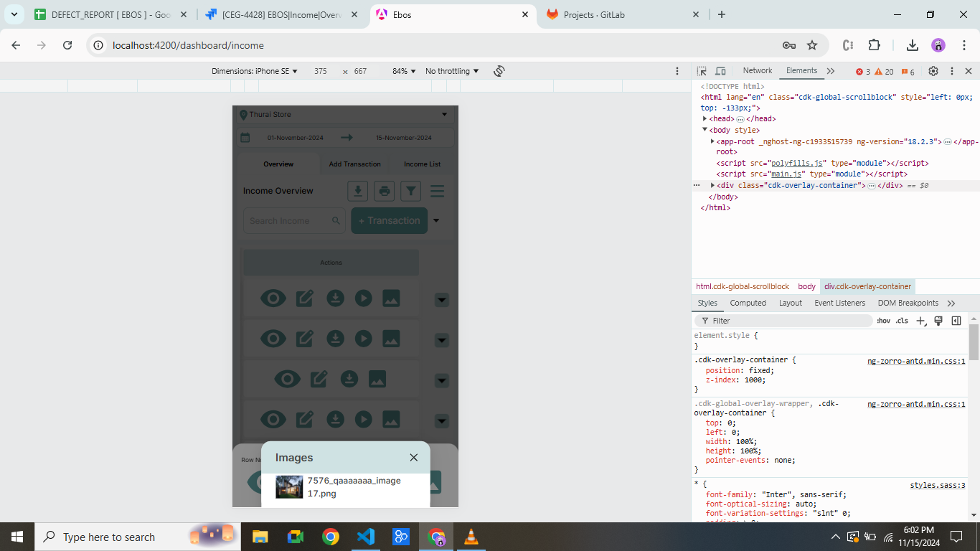Select body in the DOM breadcrumb
The width and height of the screenshot is (980, 551).
[x=806, y=286]
